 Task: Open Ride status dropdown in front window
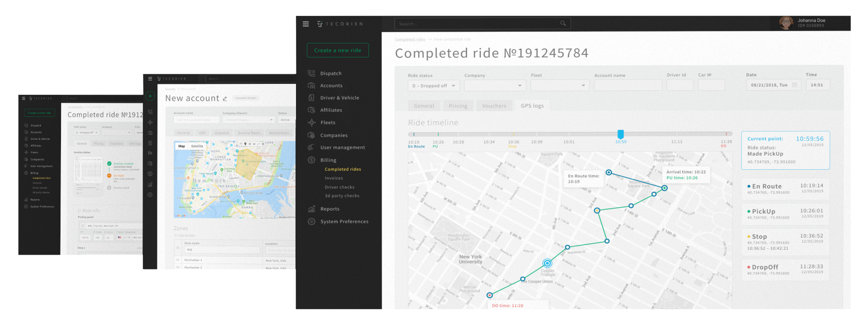coord(434,86)
